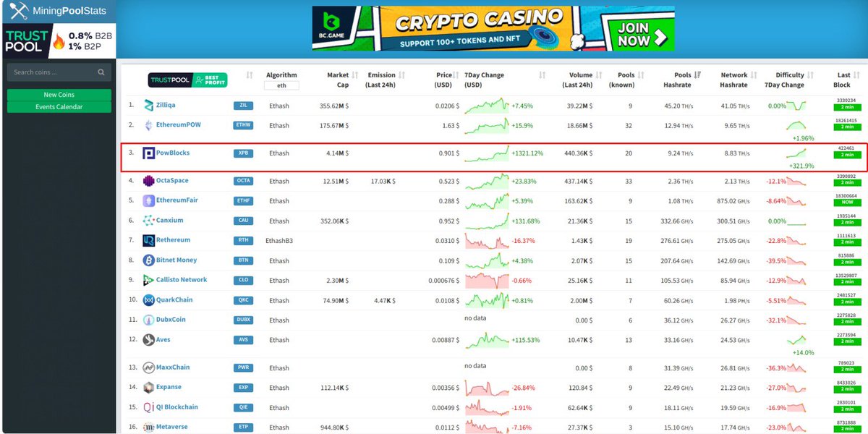The image size is (868, 434).
Task: Click the Zilliqa coin icon
Action: (x=149, y=106)
